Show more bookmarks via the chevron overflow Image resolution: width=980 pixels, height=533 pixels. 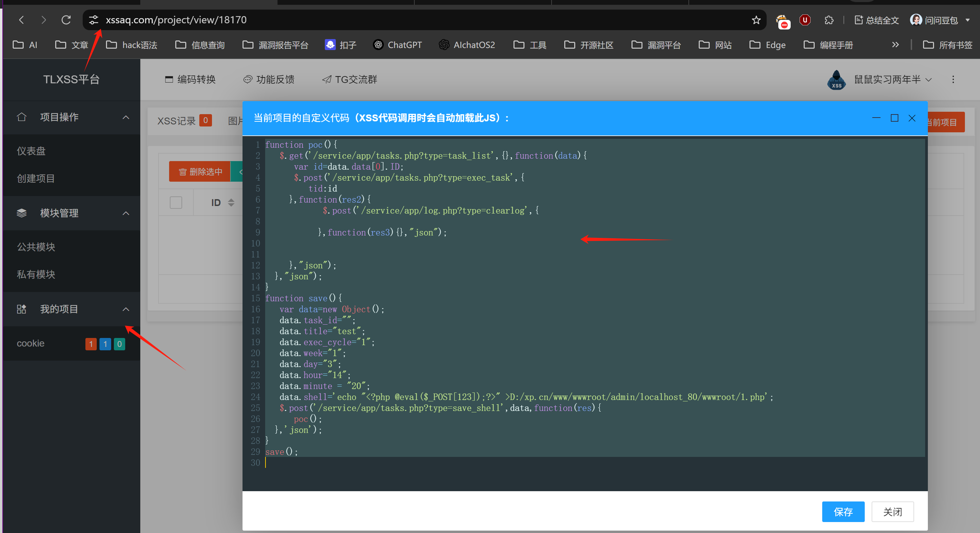tap(896, 45)
